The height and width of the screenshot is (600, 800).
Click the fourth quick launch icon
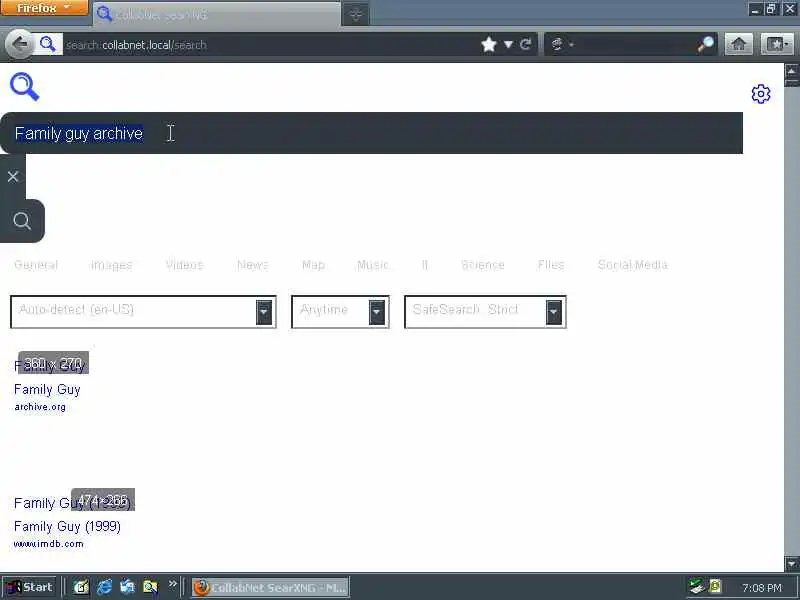150,587
